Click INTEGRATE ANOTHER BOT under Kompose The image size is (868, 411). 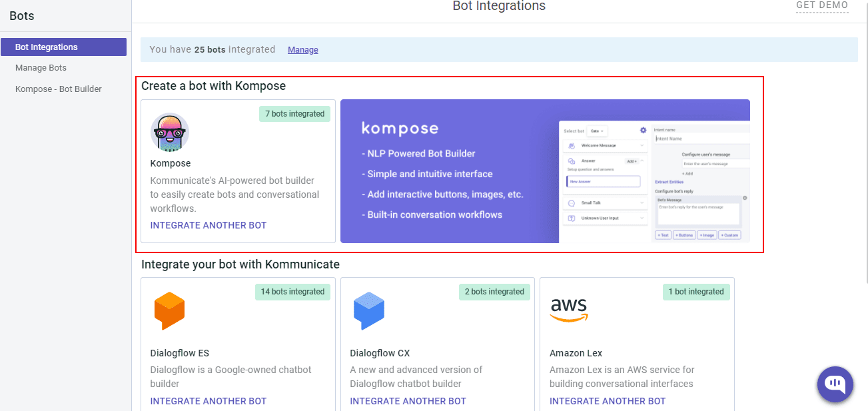(209, 225)
